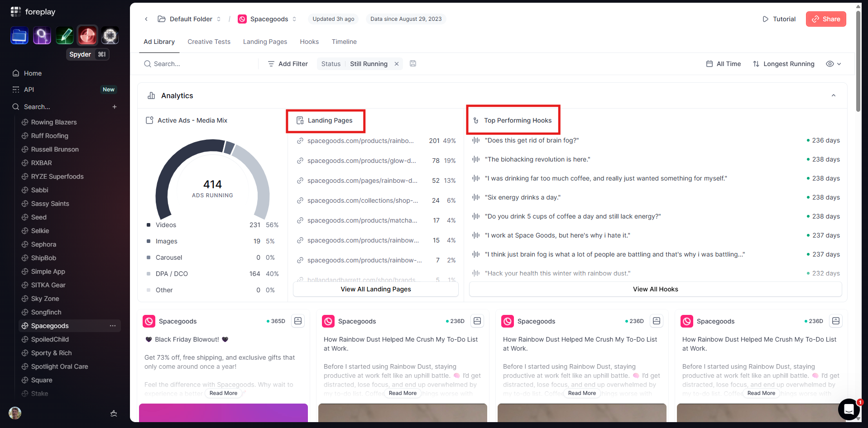Screen dimensions: 868x428
Task: Select Simple App in sidebar
Action: click(48, 271)
